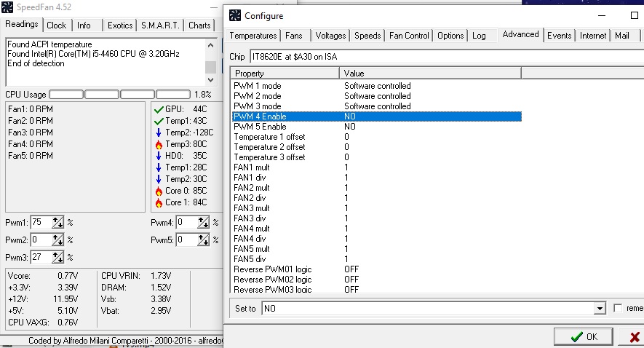Open the Fan Control tab
This screenshot has width=644, height=348.
point(409,36)
